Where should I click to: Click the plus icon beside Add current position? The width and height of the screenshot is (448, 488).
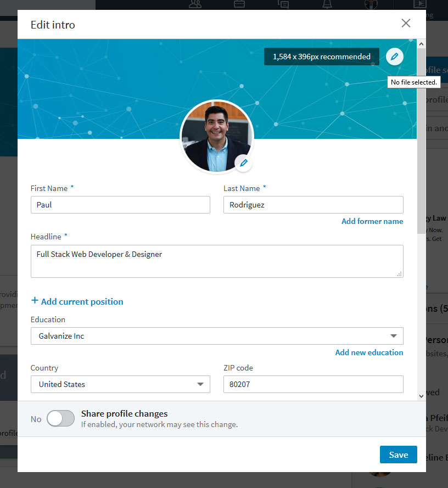tap(35, 301)
